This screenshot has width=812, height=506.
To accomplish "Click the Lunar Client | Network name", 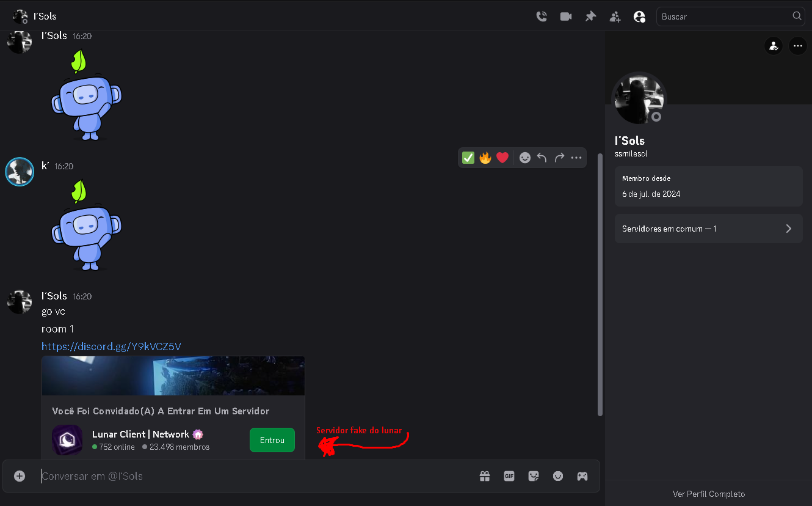I will 141,435.
